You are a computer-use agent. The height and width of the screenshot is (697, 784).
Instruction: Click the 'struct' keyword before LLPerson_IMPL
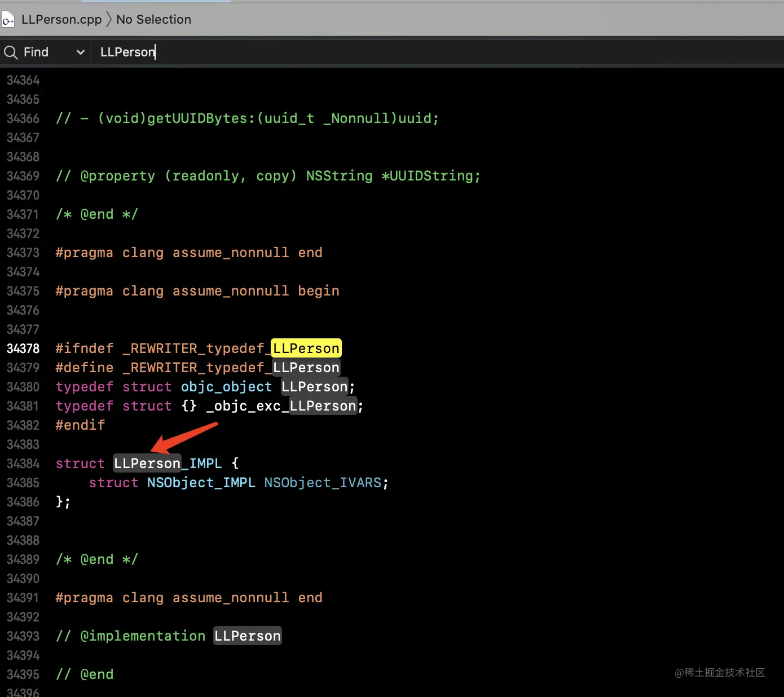[x=80, y=464]
